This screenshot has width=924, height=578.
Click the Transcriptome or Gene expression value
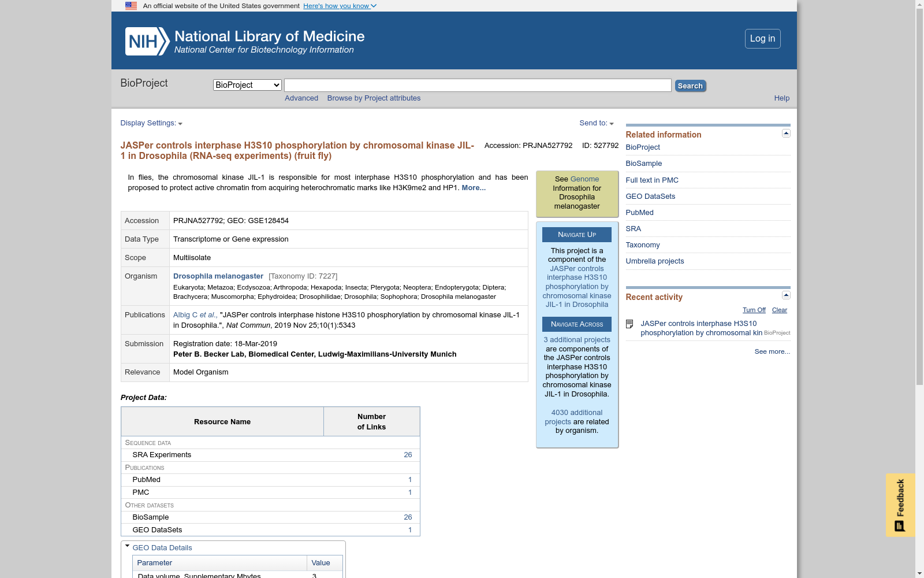[231, 239]
